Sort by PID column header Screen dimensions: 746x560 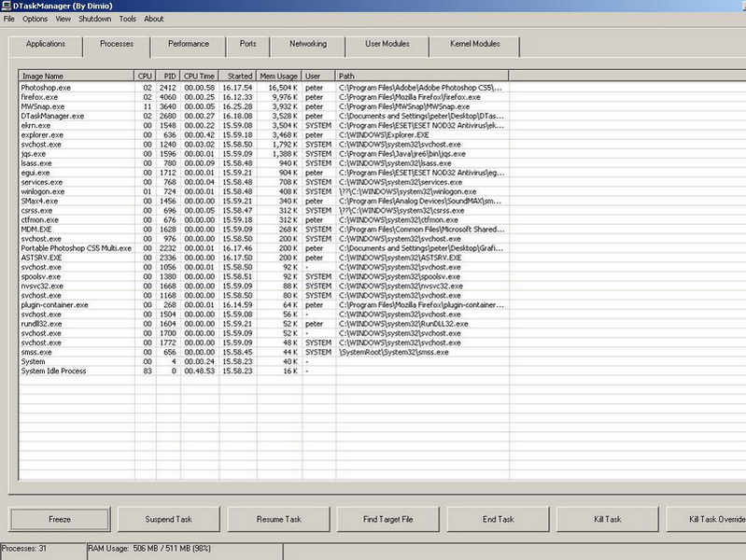[168, 76]
